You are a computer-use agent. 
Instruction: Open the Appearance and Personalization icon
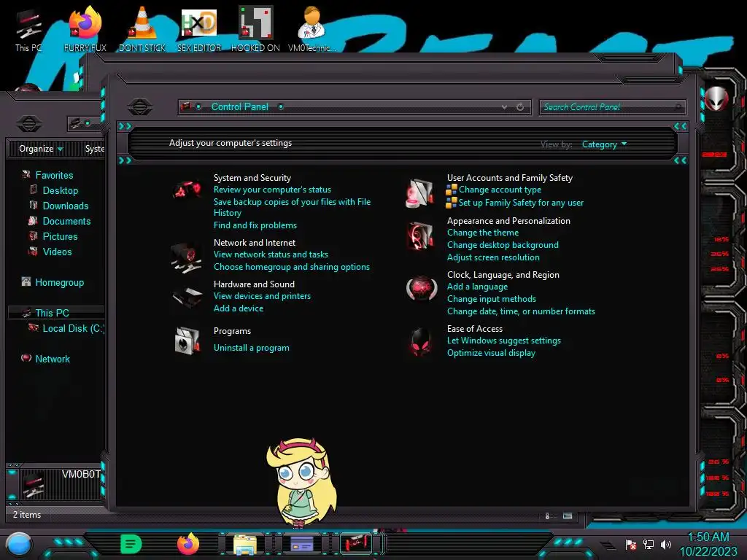[419, 236]
